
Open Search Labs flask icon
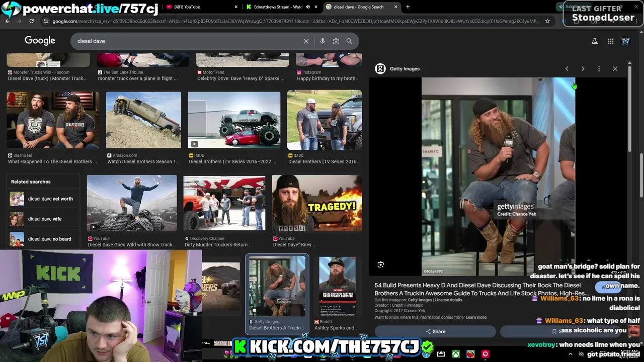(595, 41)
